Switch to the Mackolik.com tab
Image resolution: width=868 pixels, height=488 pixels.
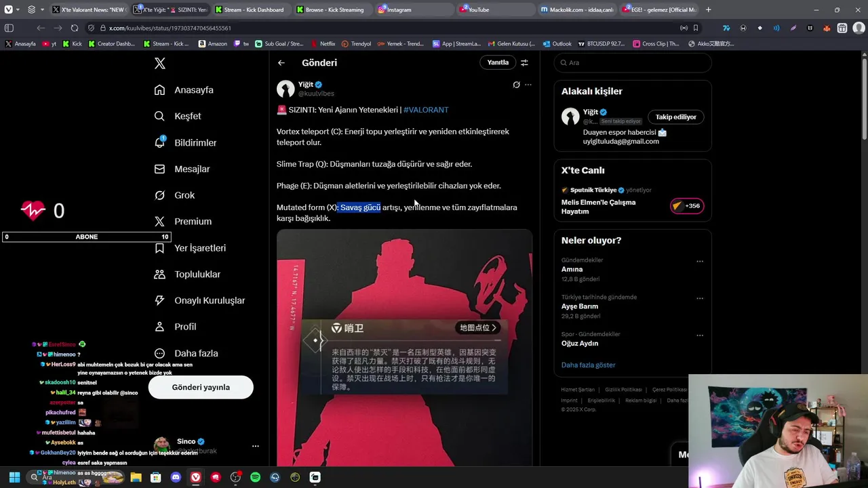coord(578,9)
